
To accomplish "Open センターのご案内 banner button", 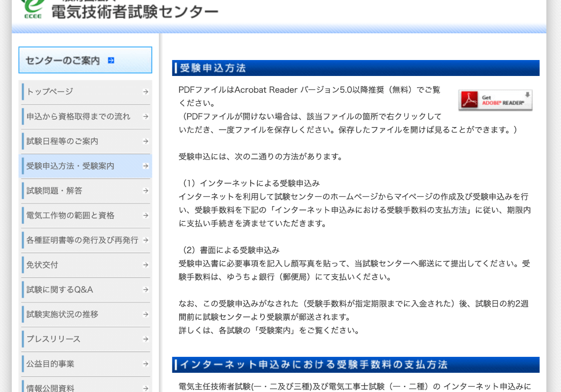I will click(85, 60).
